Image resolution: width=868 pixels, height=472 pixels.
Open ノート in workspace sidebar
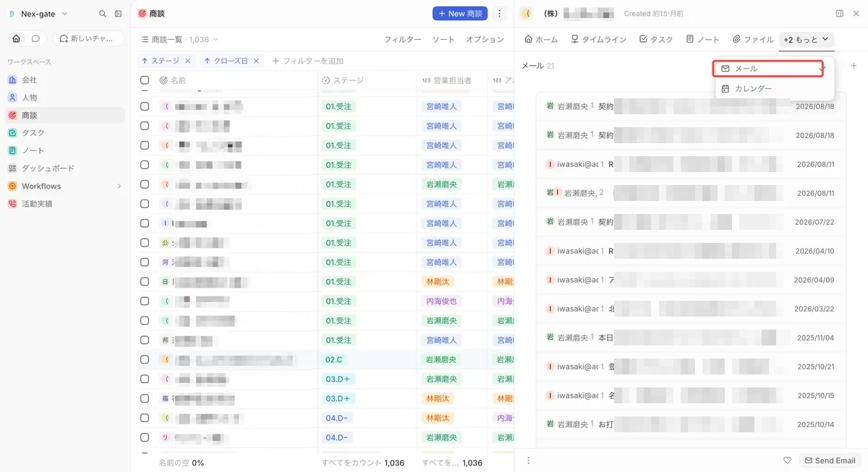(x=65, y=150)
